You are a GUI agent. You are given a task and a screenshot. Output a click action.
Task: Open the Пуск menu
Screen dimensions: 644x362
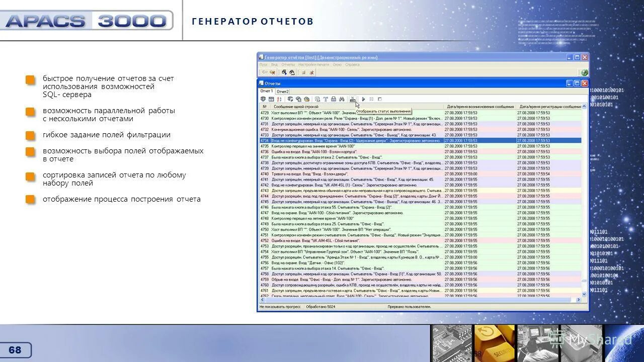click(x=263, y=64)
